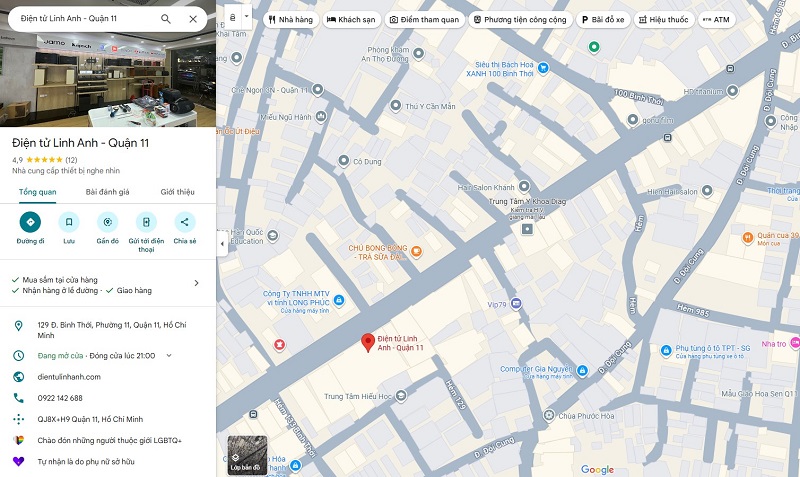Save the place with Lưu icon
Screen dimensions: 800x477
pyautogui.click(x=69, y=222)
